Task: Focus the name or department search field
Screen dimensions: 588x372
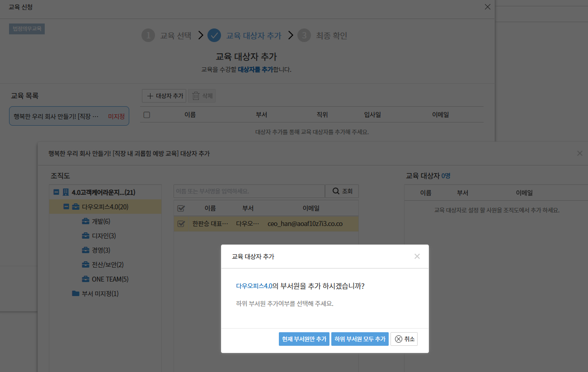Action: [x=249, y=191]
